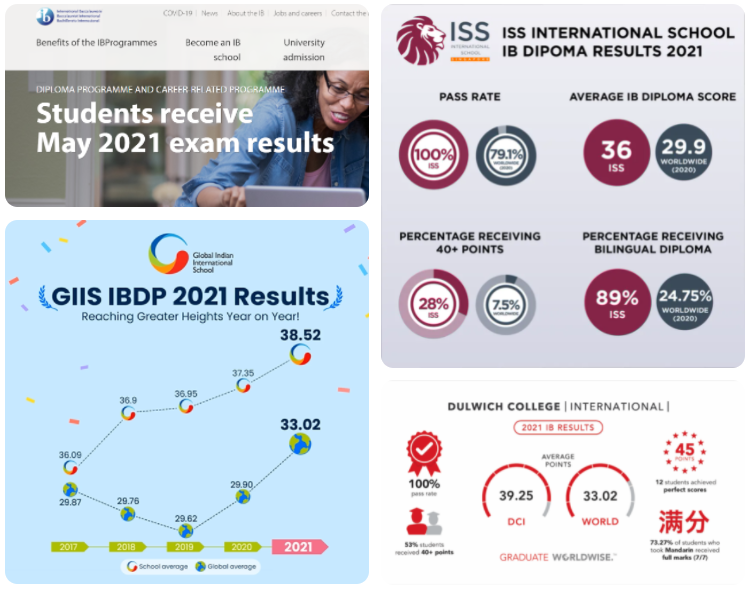This screenshot has width=750, height=589.
Task: Click the Dulwich 100% pass rate text
Action: click(x=424, y=487)
